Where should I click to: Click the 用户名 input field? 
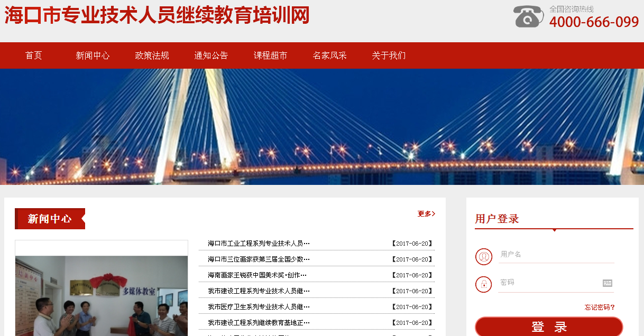point(556,255)
